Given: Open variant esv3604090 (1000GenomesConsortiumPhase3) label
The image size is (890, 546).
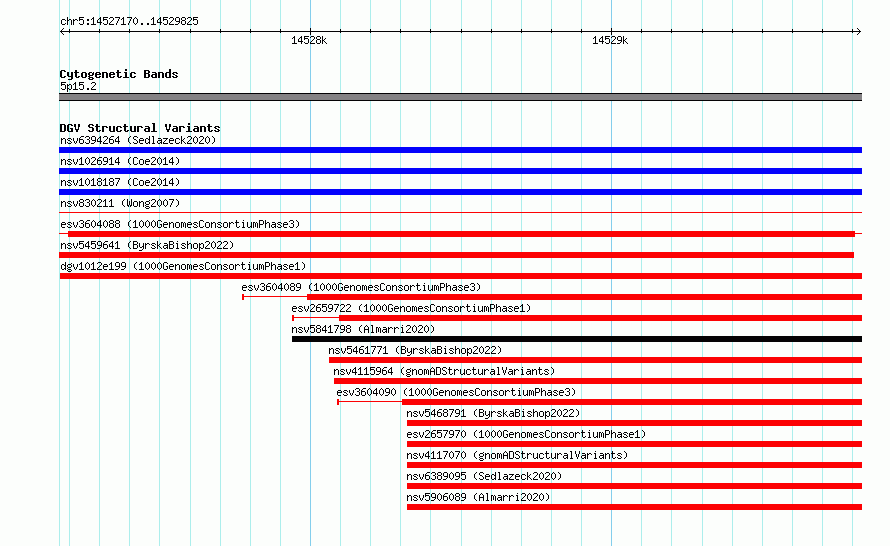Looking at the screenshot, I should tap(456, 392).
